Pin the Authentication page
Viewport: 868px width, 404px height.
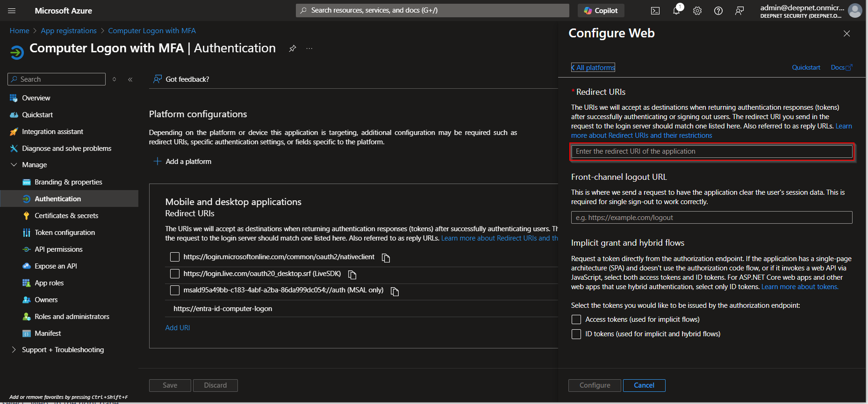[x=293, y=49]
